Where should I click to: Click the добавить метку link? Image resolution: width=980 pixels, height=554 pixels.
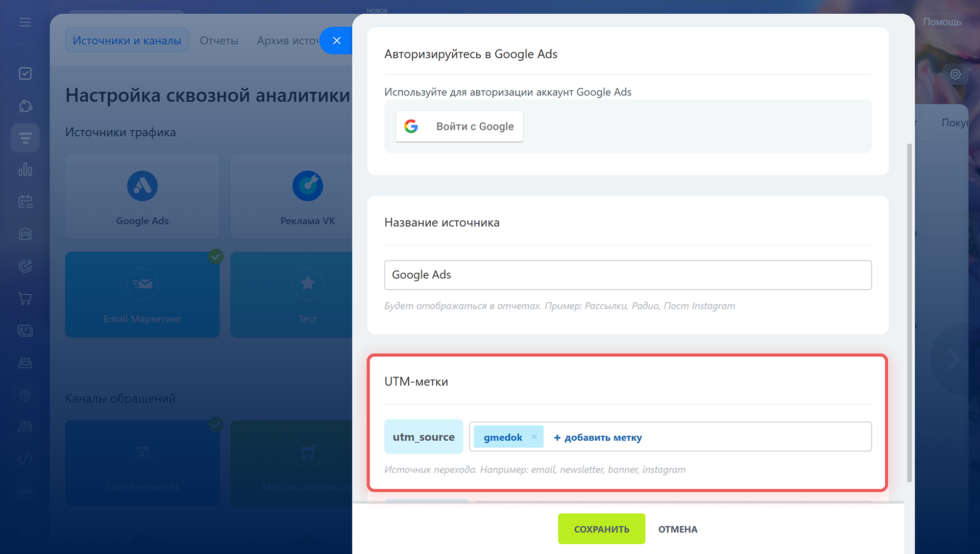pos(598,437)
